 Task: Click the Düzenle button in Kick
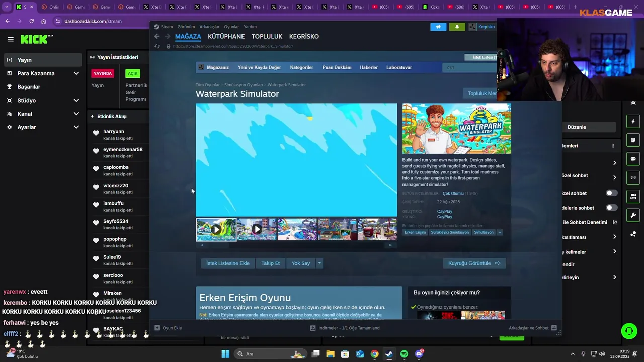577,127
